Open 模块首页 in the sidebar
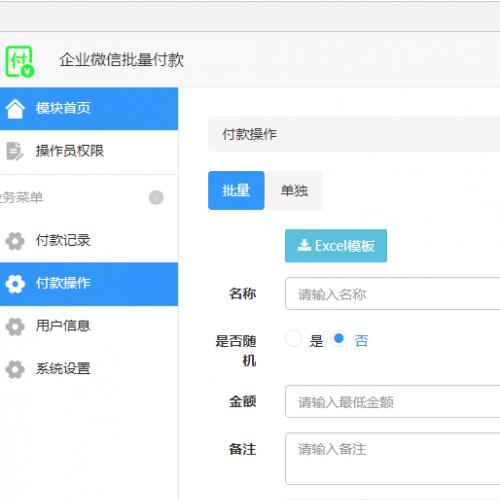 [89, 109]
